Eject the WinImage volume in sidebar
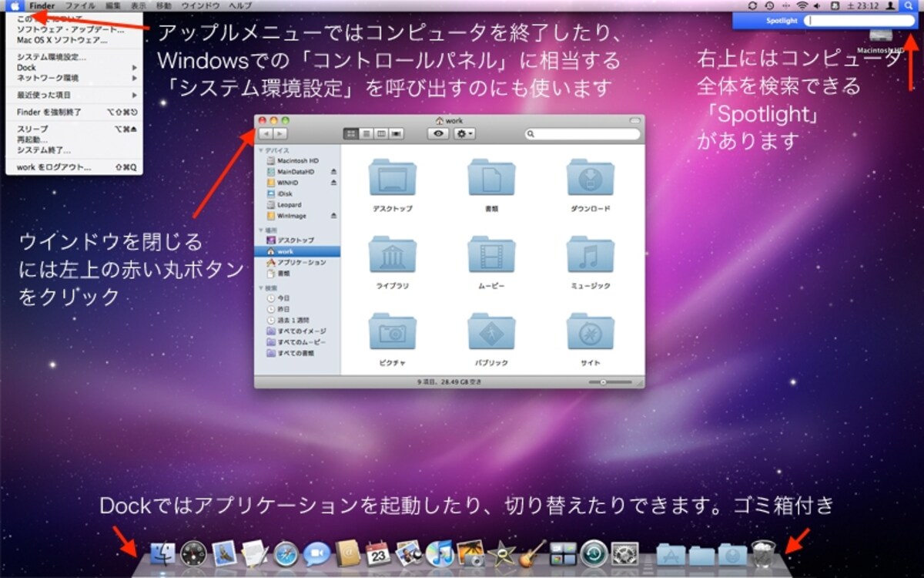Screen dimensions: 924x578 point(333,217)
